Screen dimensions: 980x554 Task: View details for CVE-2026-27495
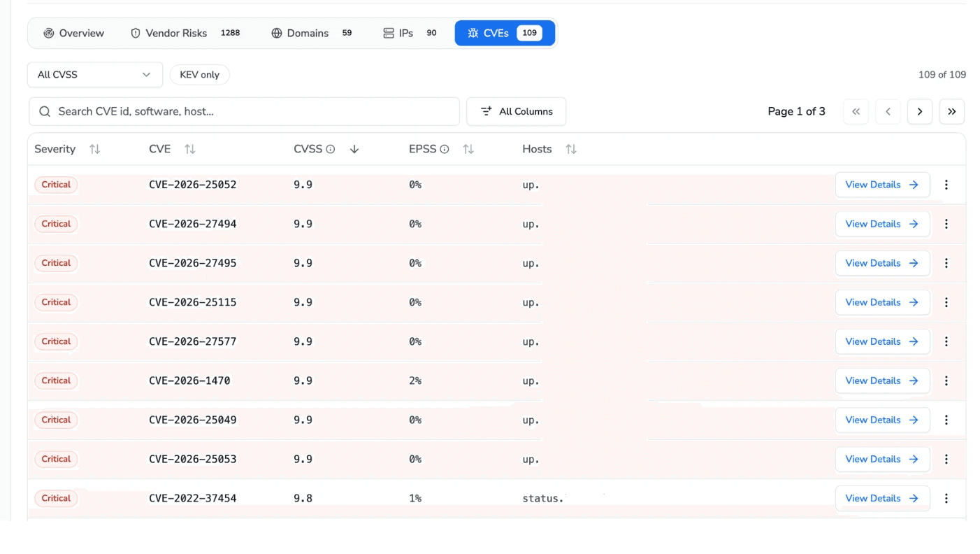coord(882,263)
